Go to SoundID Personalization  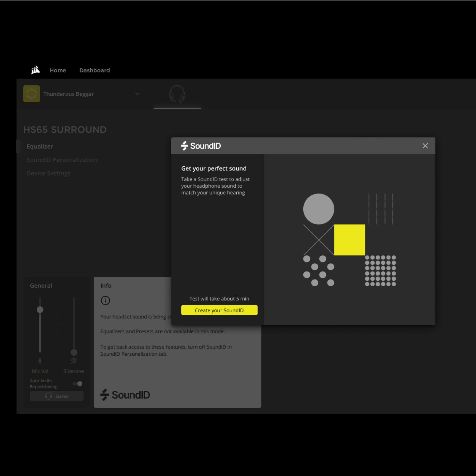tap(62, 160)
